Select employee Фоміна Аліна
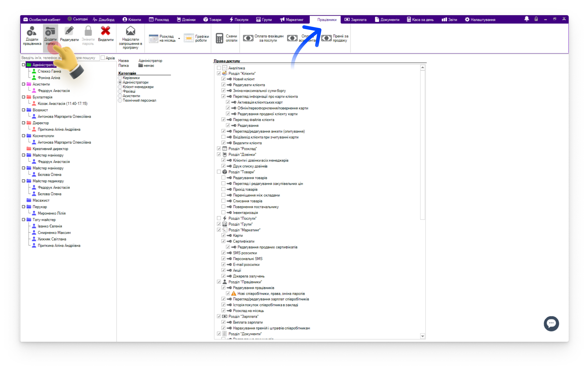Image resolution: width=588 pixels, height=368 pixels. pyautogui.click(x=49, y=78)
